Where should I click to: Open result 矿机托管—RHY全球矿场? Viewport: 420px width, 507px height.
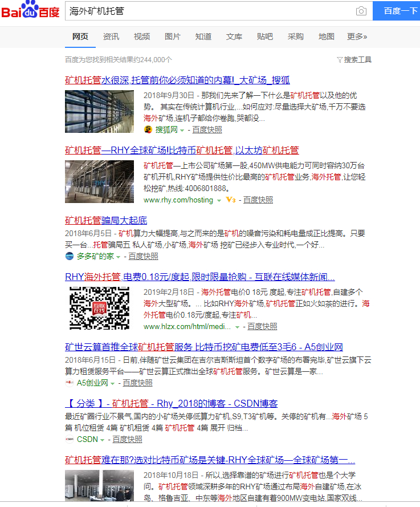182,150
